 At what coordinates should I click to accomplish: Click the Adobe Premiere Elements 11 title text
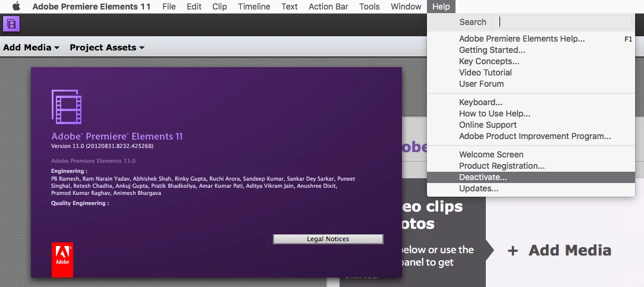[117, 136]
